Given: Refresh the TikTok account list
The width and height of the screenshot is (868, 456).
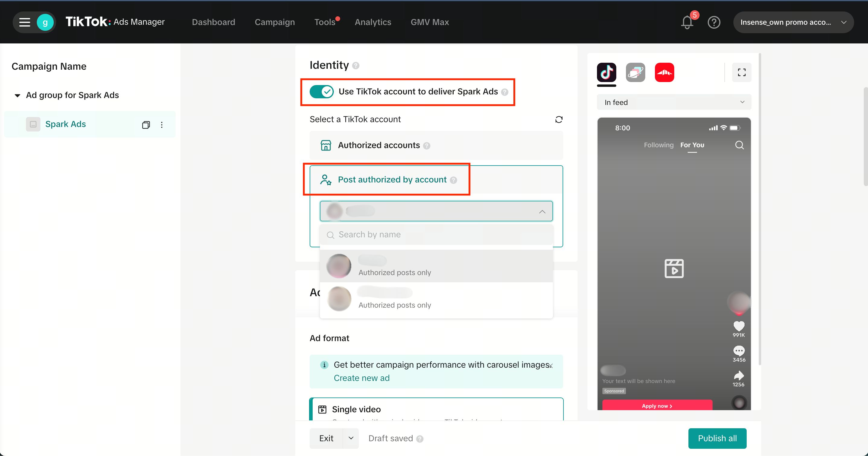Looking at the screenshot, I should [559, 119].
